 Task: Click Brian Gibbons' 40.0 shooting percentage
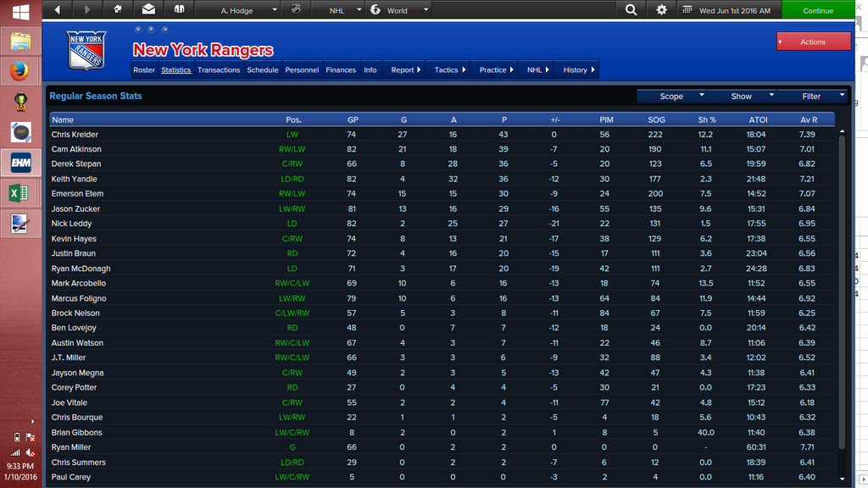[x=706, y=433]
